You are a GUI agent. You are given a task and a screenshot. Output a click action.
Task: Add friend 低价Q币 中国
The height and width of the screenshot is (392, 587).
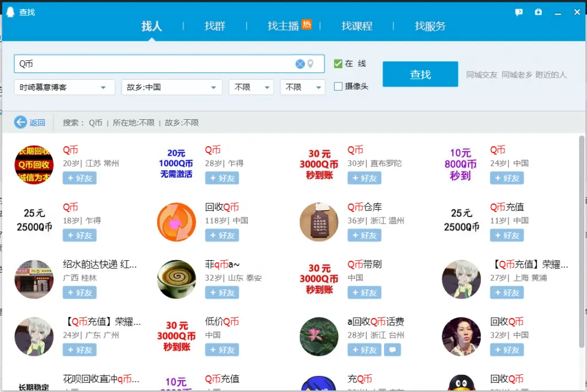coord(222,350)
